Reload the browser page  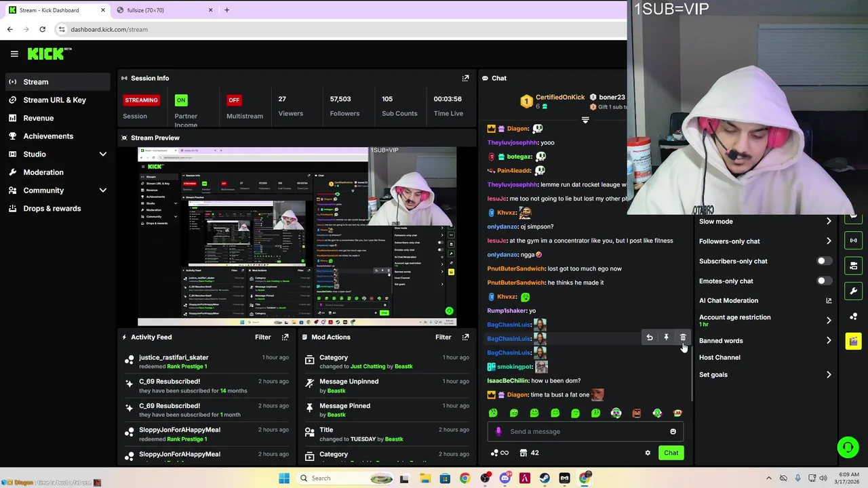coord(42,29)
